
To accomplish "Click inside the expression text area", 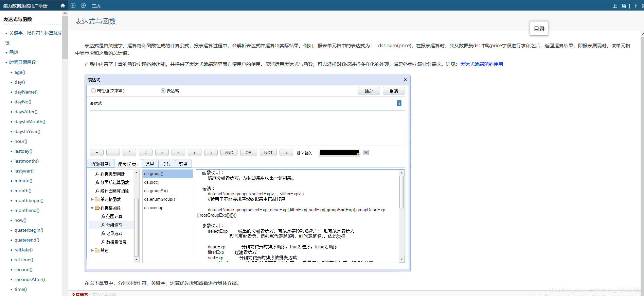I will (248, 129).
